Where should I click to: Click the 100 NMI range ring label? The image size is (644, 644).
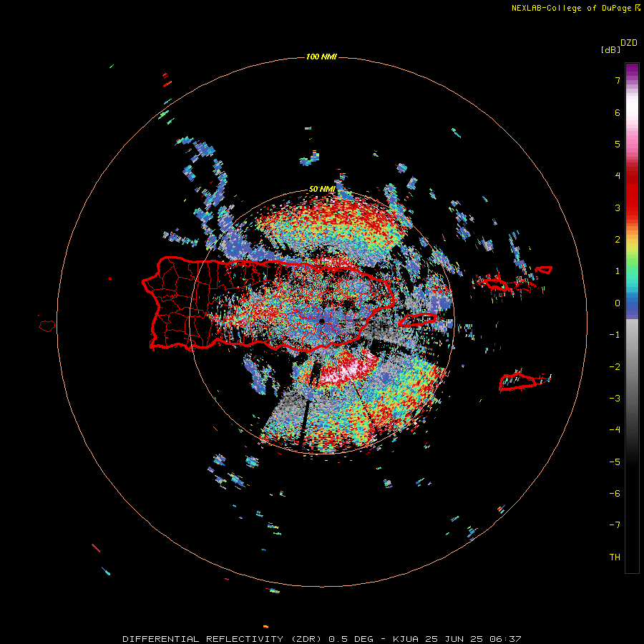(321, 57)
